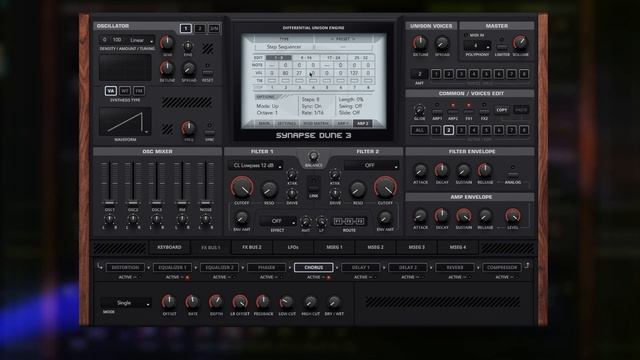The width and height of the screenshot is (640, 360).
Task: Toggle the oscillator Sync switch
Action: point(210,132)
